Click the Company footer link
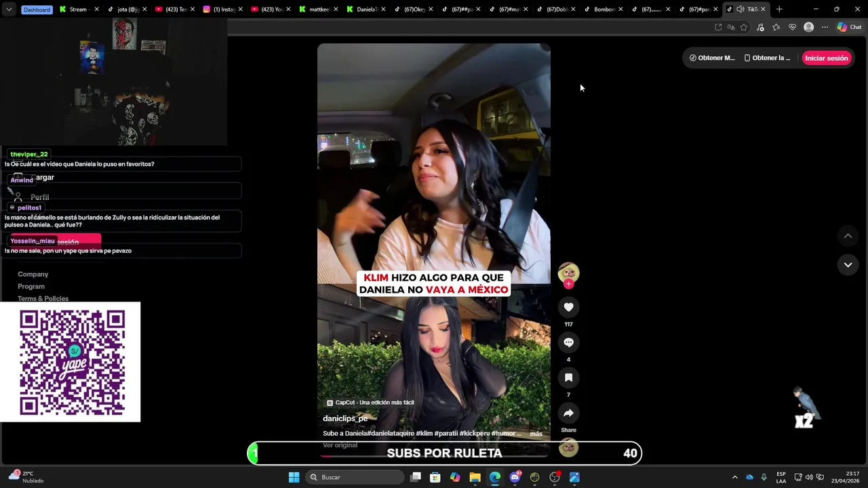This screenshot has width=868, height=488. click(33, 274)
